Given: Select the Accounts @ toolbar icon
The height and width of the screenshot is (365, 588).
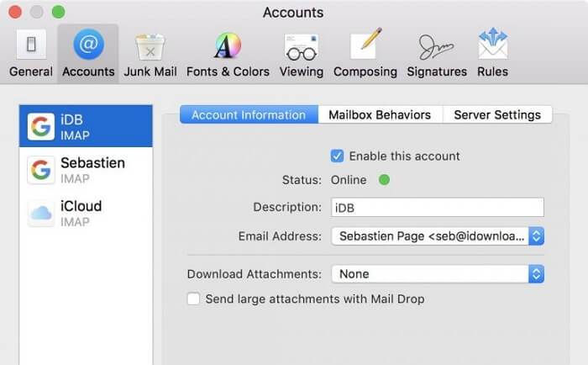Looking at the screenshot, I should 88,54.
